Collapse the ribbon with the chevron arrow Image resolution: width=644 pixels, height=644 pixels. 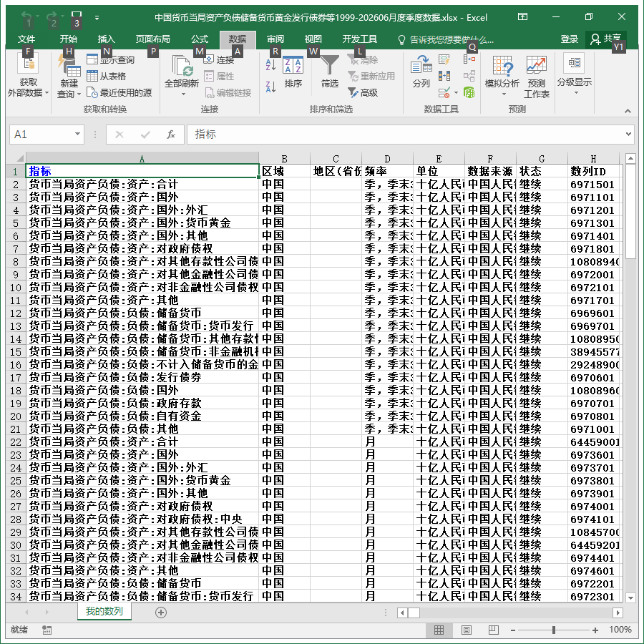[x=628, y=111]
